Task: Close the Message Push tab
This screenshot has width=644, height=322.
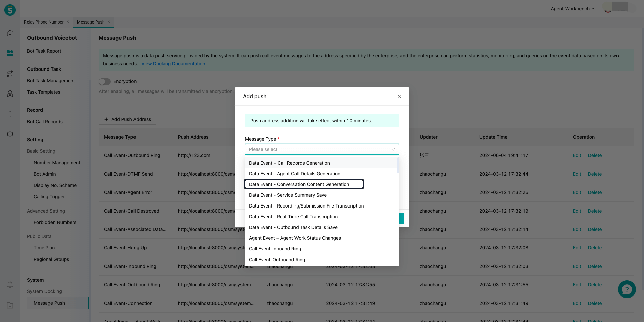Action: tap(109, 22)
